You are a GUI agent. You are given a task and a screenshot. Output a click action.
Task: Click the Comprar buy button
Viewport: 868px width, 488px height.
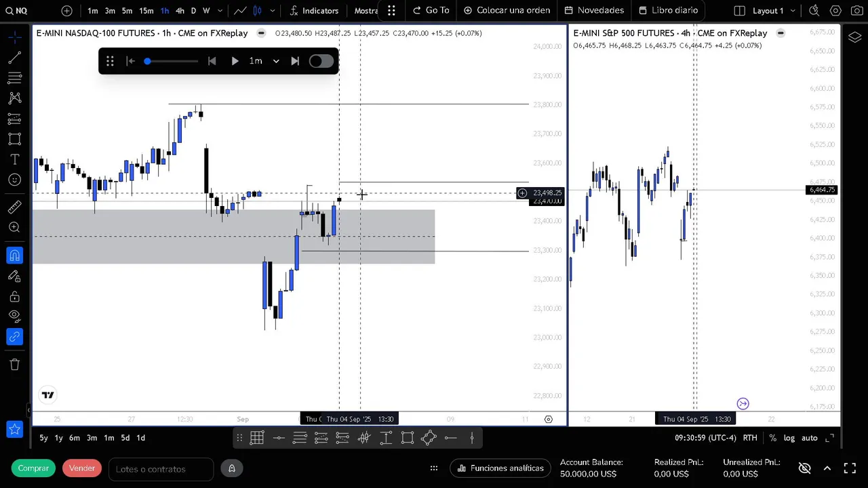(x=33, y=468)
